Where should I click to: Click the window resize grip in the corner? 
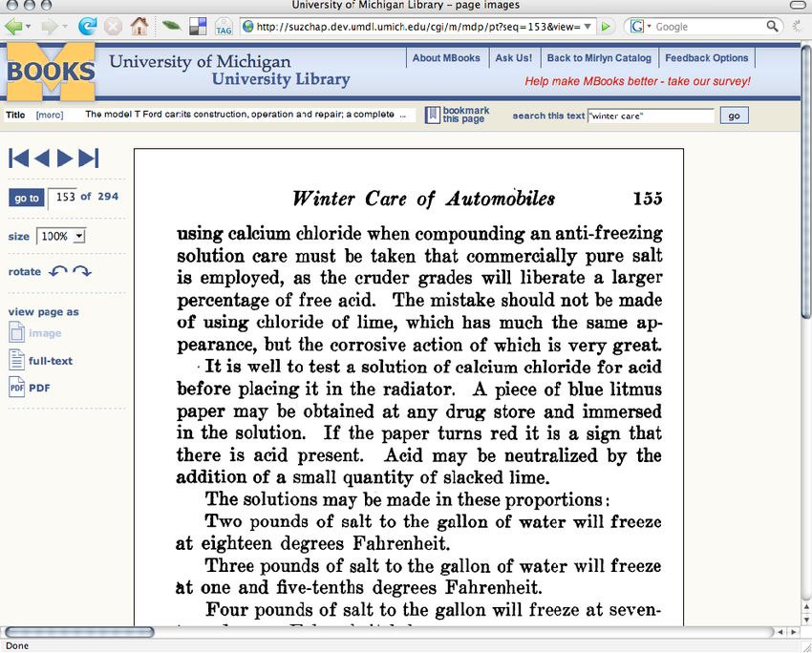pyautogui.click(x=805, y=646)
